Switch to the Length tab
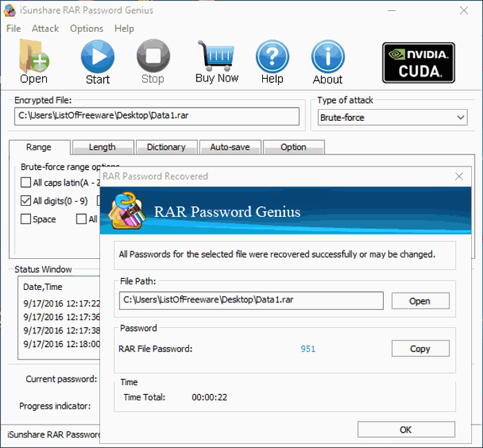This screenshot has height=448, width=483. click(103, 147)
